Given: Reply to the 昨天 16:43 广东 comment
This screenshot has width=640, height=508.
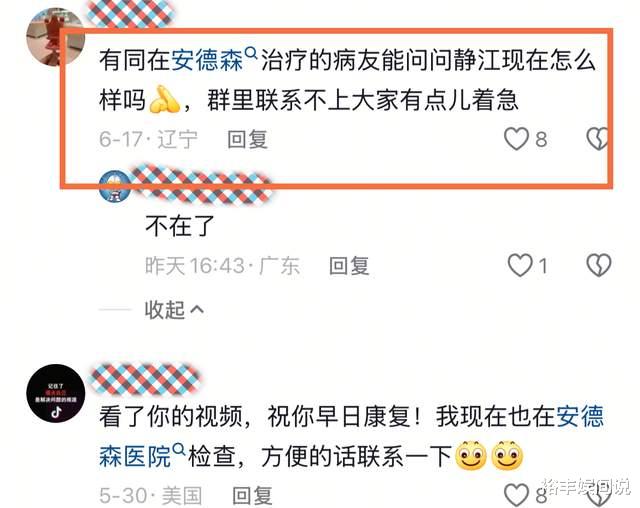Looking at the screenshot, I should (x=349, y=266).
